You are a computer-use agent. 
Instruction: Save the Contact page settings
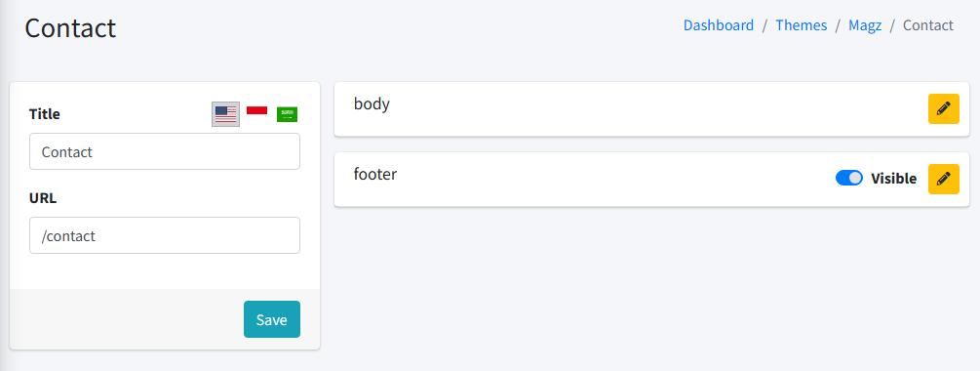point(272,319)
